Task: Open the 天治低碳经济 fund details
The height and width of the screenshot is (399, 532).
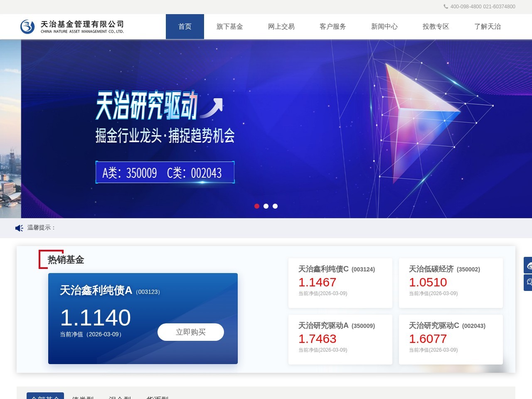Action: [x=451, y=283]
